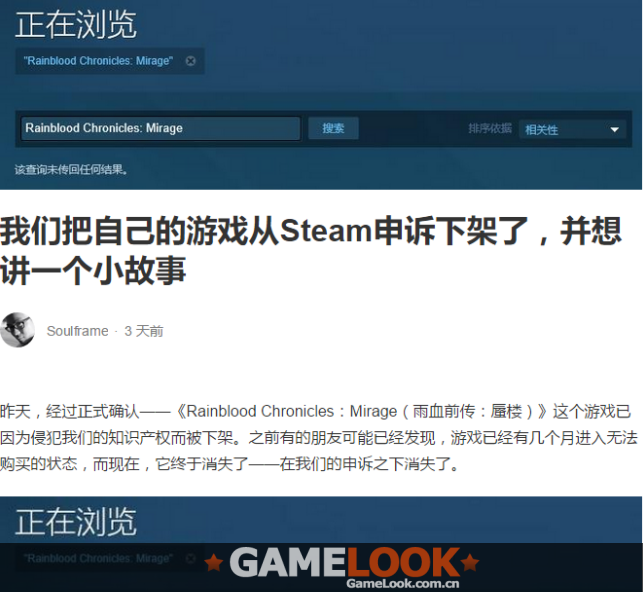Focus the search field containing Rainblood Chronicles: Mirage
Screen dimensions: 643x592
click(x=161, y=128)
